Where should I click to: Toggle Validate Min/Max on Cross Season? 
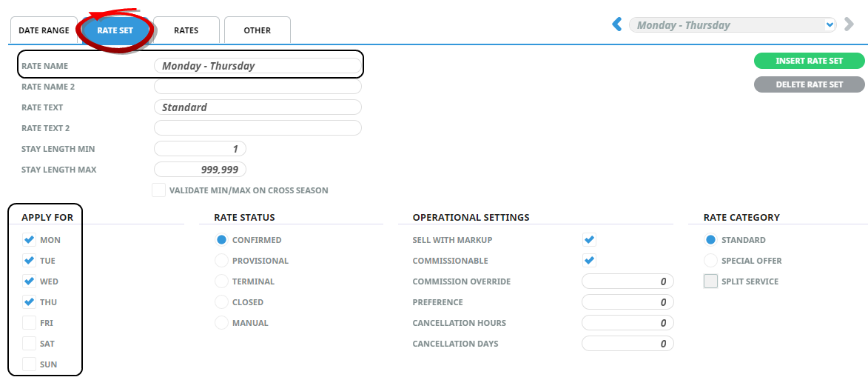158,190
